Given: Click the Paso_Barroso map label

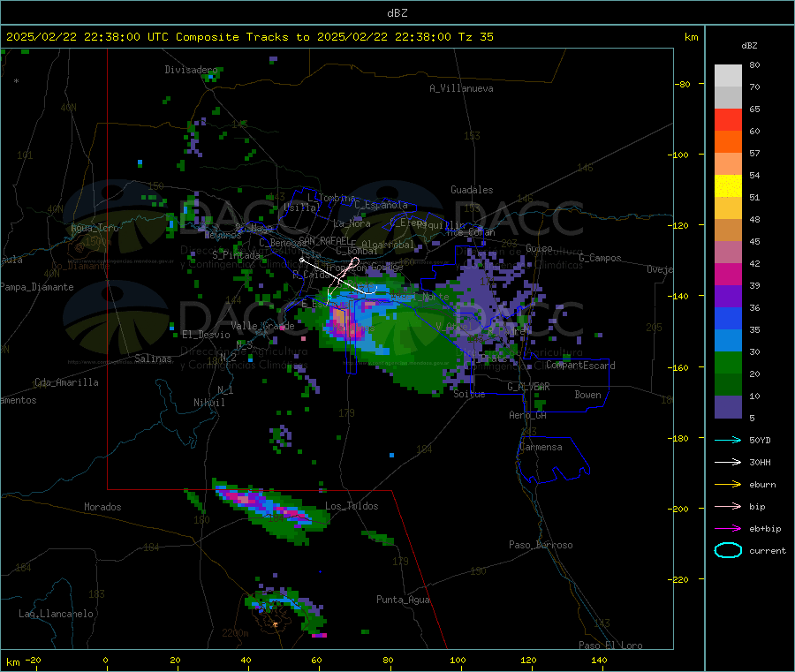Looking at the screenshot, I should (x=541, y=546).
